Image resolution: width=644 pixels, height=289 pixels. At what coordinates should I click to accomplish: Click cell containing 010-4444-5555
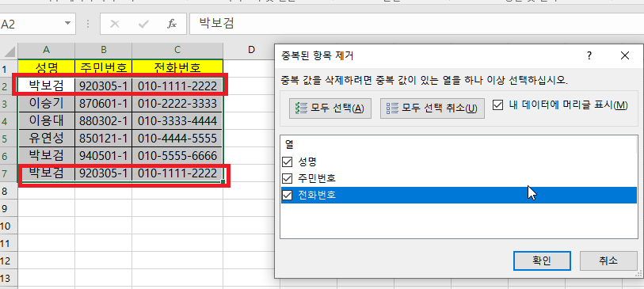177,138
